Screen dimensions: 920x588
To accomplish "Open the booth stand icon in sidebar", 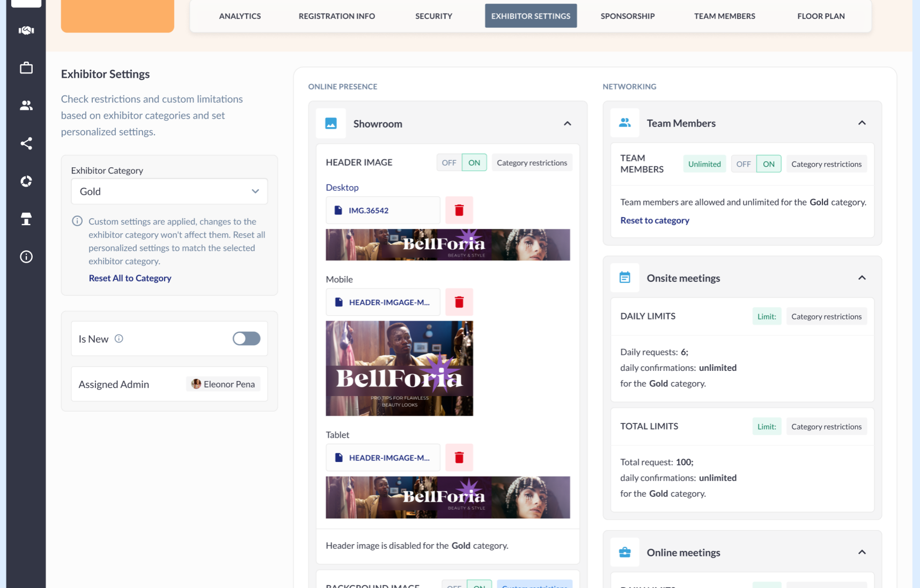I will [x=26, y=219].
